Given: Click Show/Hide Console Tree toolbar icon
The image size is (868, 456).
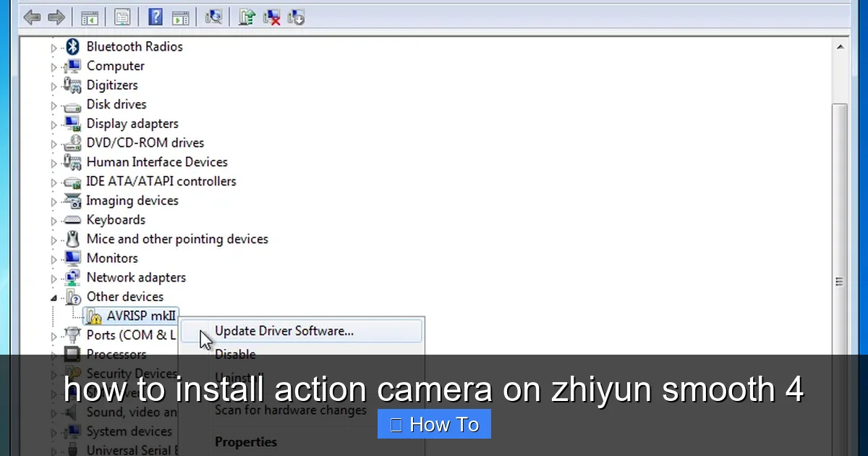Looking at the screenshot, I should click(90, 17).
